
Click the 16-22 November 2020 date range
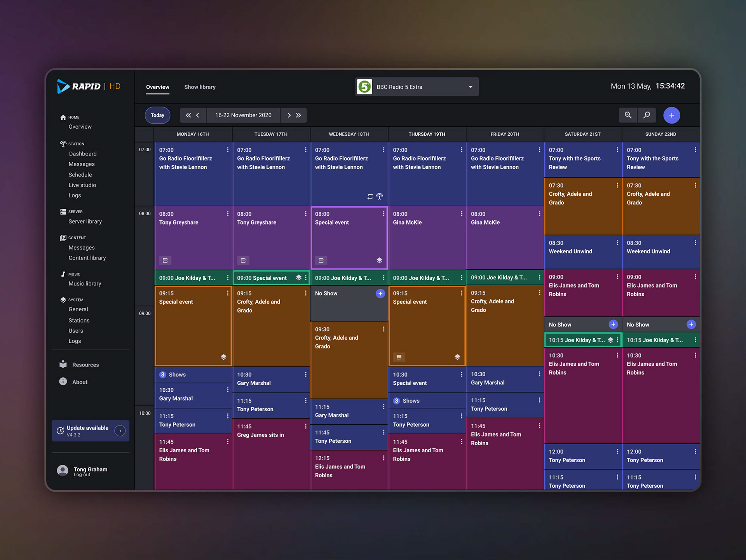click(x=243, y=115)
